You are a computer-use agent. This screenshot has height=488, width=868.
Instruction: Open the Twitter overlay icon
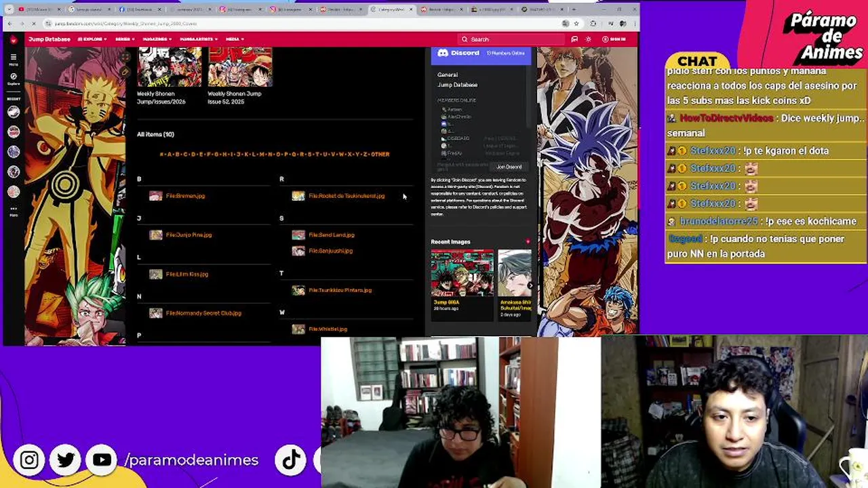point(66,460)
